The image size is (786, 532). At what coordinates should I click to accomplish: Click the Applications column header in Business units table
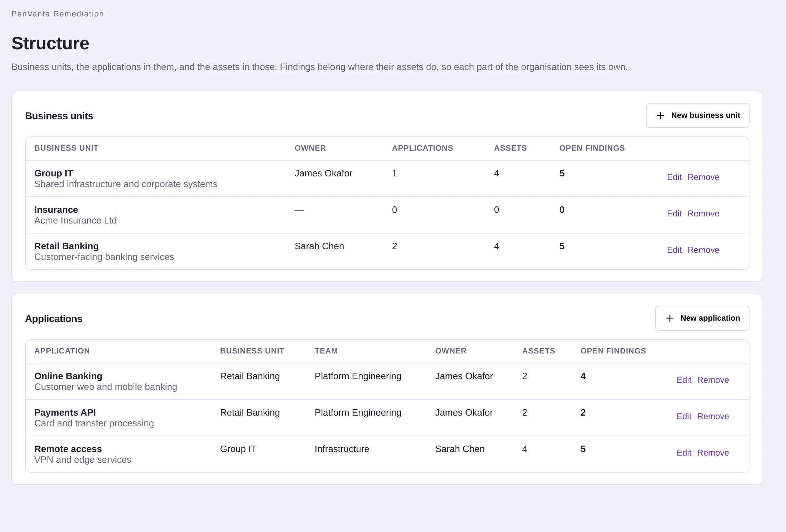[x=422, y=148]
